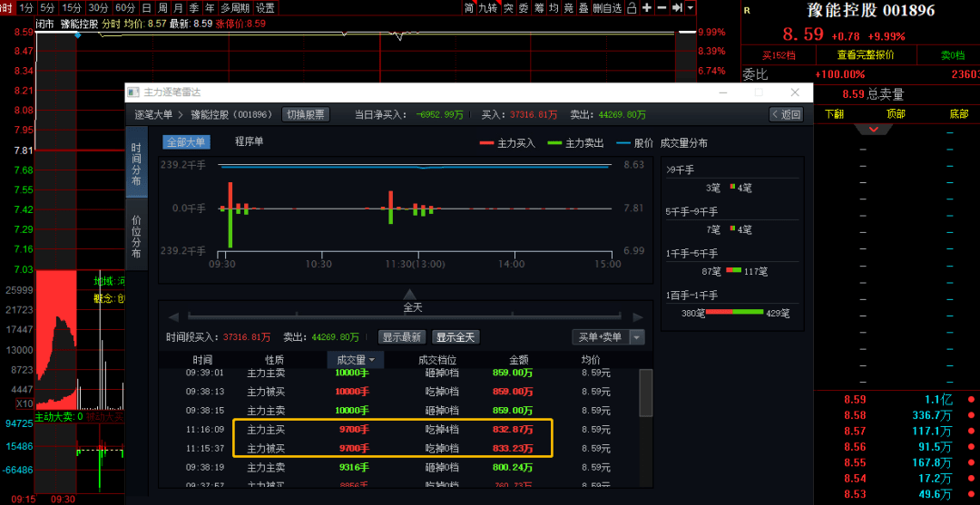
Task: Switch to the 年 yearly chart tab
Action: 210,8
